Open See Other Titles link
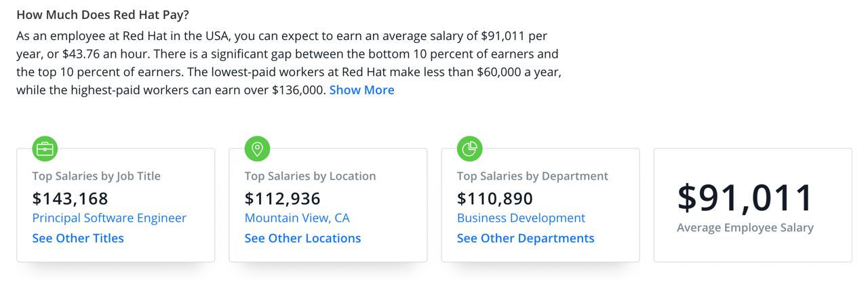Viewport: 868px width, 293px height. click(x=78, y=238)
